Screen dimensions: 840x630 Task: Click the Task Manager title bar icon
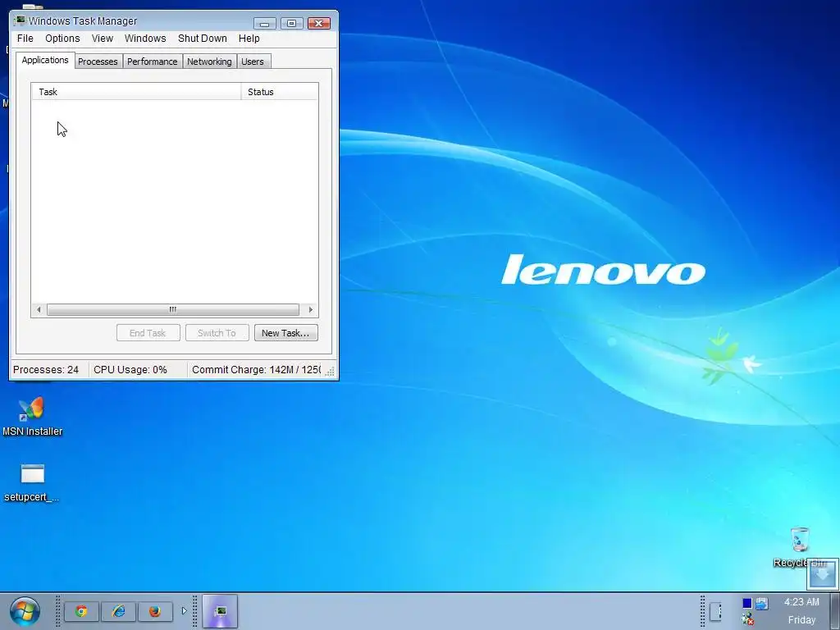(20, 21)
